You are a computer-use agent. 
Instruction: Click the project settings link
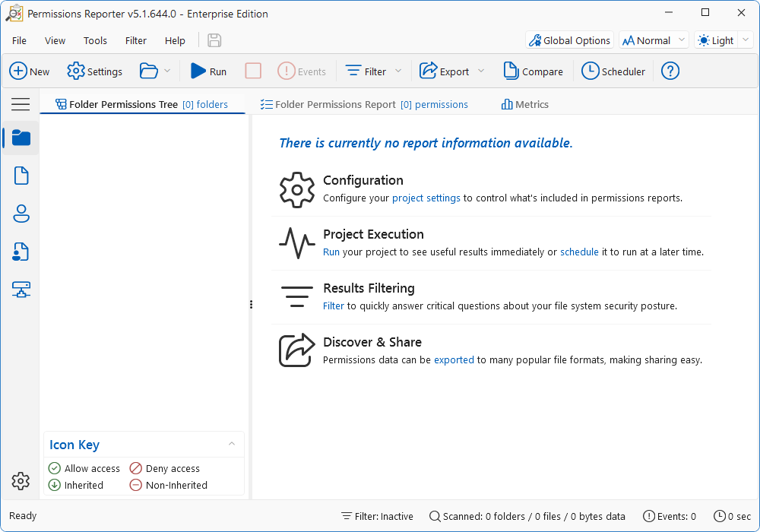coord(426,198)
